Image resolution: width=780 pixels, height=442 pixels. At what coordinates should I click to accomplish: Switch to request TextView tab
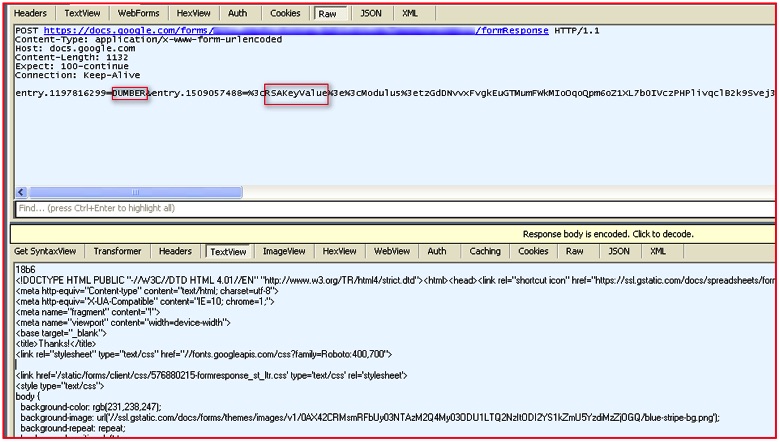pos(82,13)
